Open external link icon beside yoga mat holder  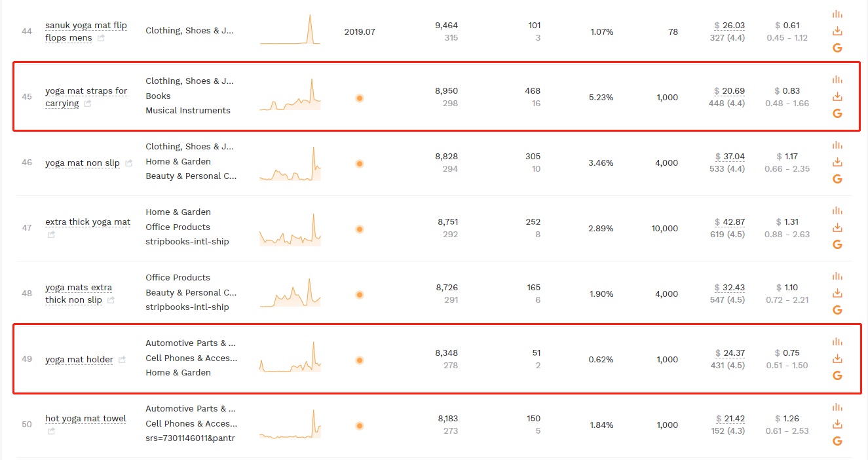tap(122, 359)
